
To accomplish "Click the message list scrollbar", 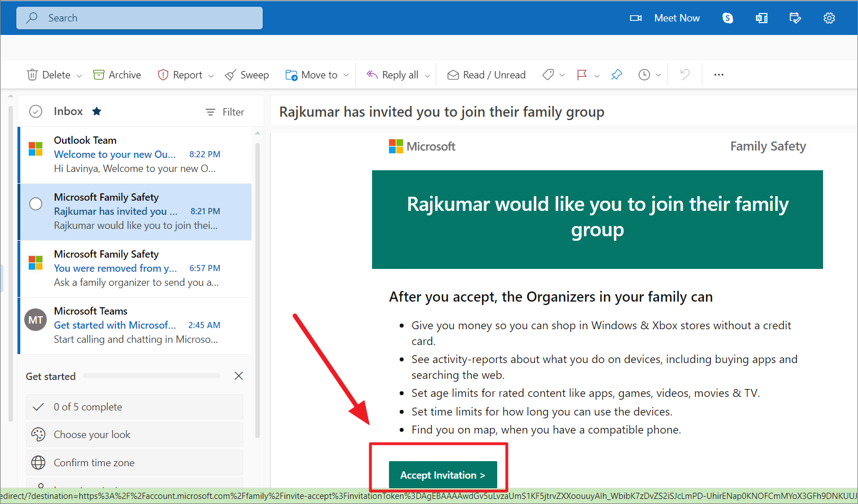I will [258, 290].
